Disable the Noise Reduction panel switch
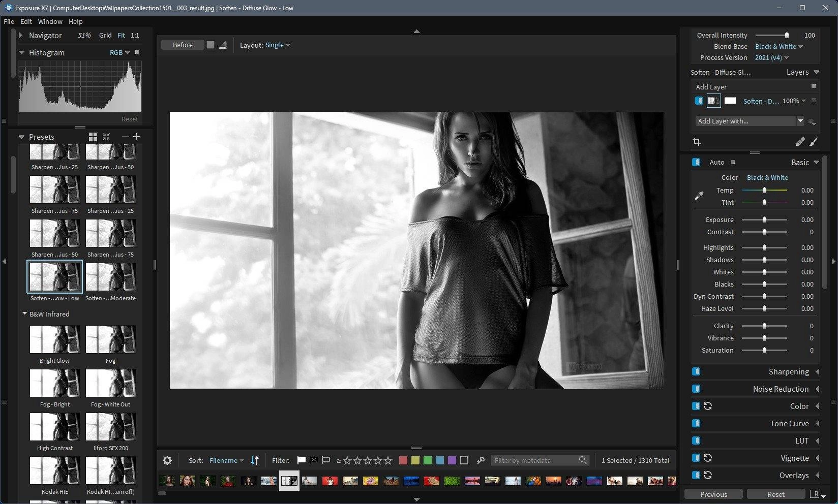 (696, 389)
